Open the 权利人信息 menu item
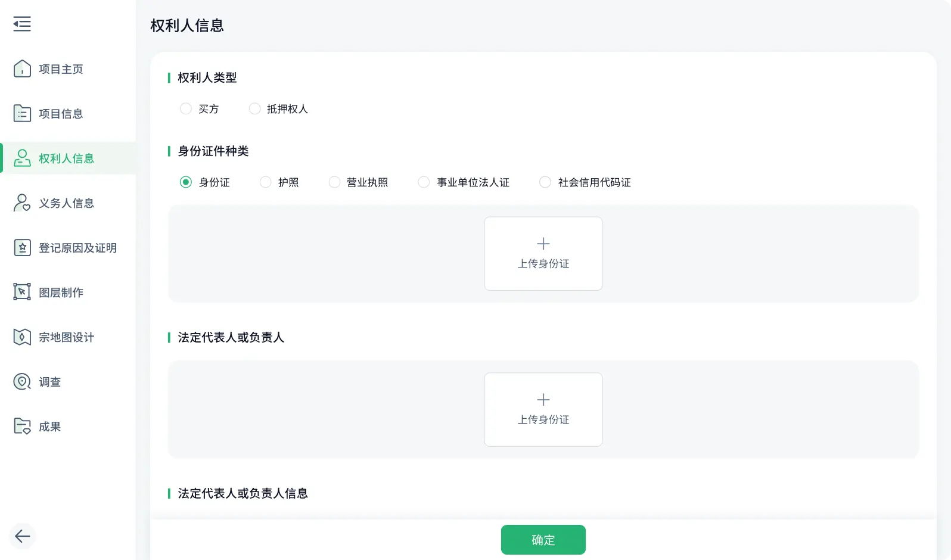This screenshot has width=951, height=560. (x=69, y=158)
